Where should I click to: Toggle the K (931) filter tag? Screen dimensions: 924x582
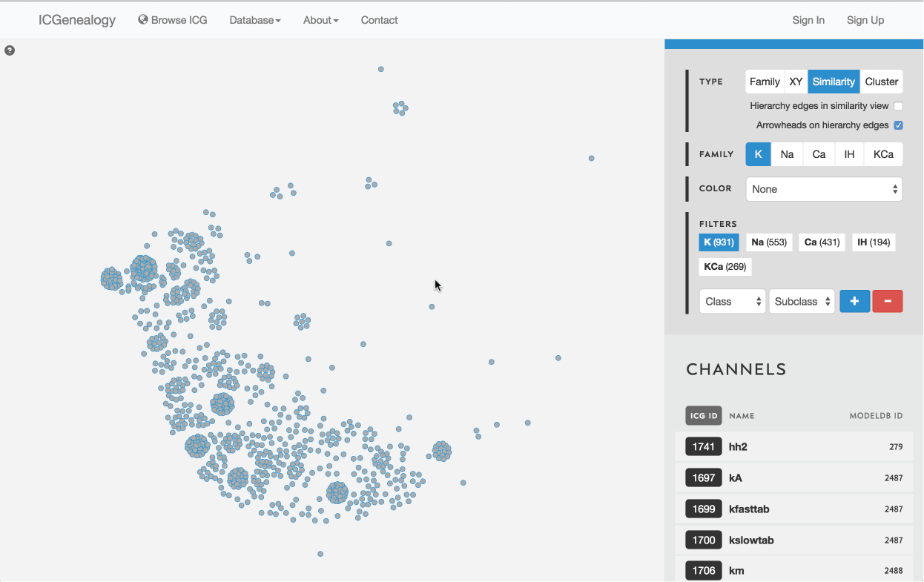click(x=719, y=242)
